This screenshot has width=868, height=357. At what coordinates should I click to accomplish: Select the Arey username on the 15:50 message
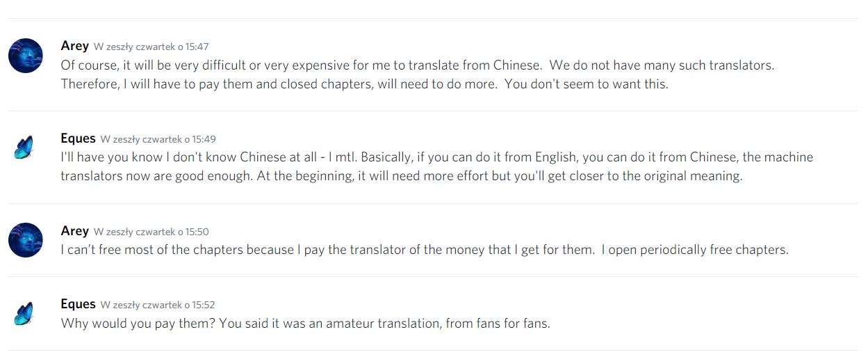74,231
